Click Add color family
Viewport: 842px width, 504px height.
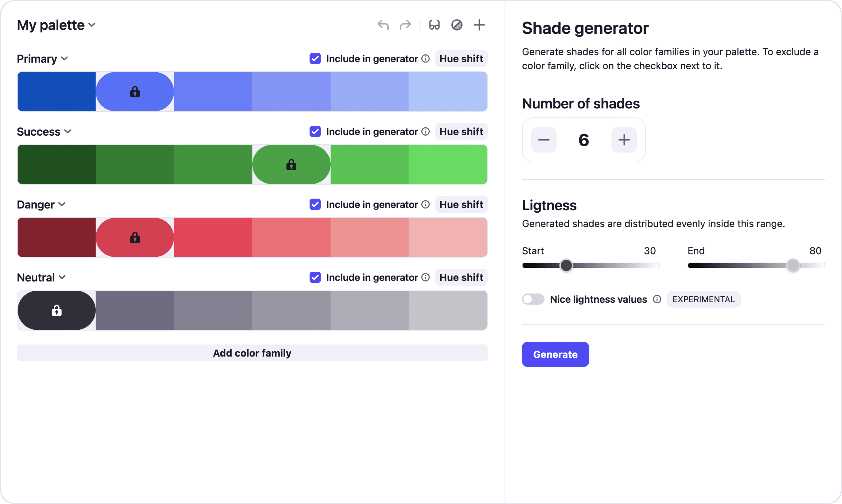(252, 353)
